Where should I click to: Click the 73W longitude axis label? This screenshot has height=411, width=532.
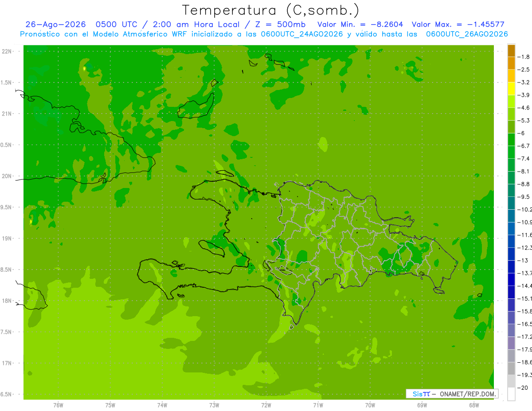(214, 405)
